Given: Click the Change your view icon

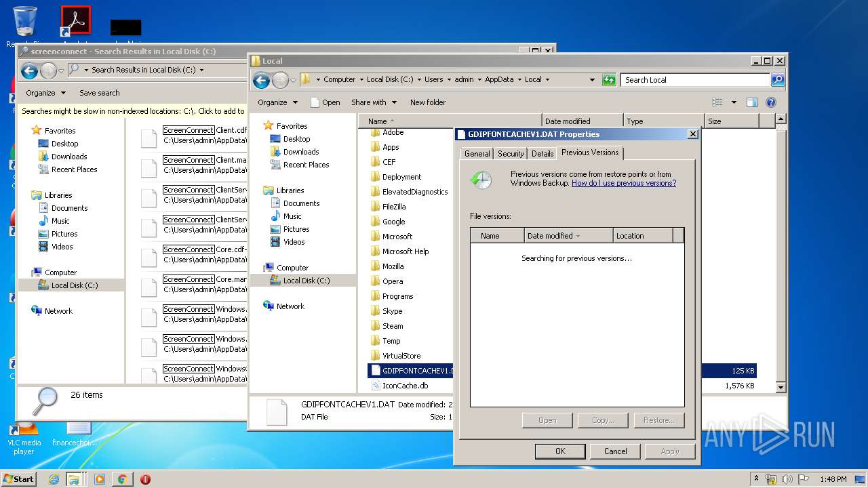Looking at the screenshot, I should (x=717, y=102).
